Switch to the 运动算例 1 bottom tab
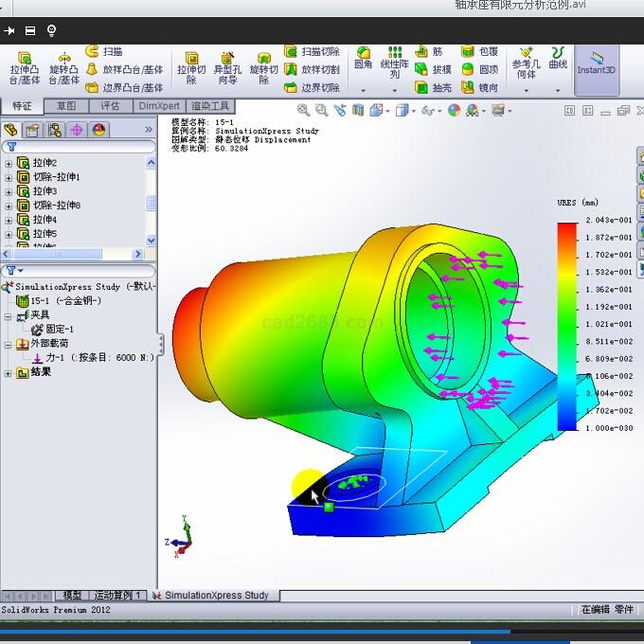The height and width of the screenshot is (644, 644). click(x=116, y=596)
